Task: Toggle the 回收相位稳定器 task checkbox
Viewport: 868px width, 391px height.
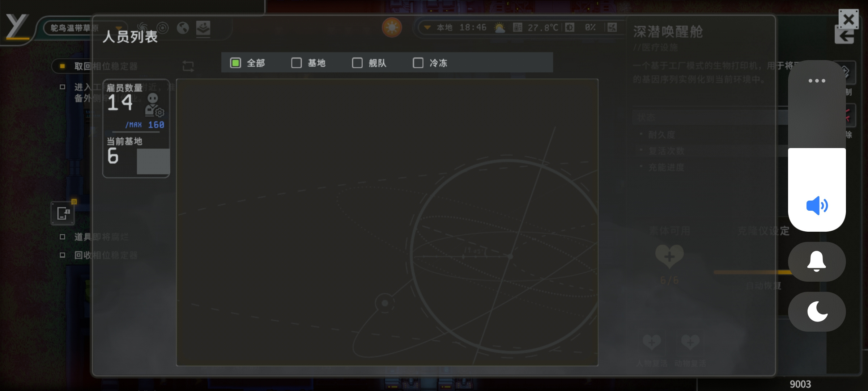Action: [x=62, y=255]
